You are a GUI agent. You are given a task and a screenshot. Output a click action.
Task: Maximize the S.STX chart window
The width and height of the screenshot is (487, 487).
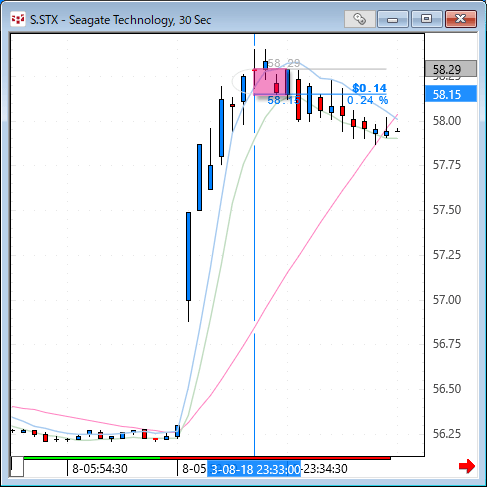pos(426,19)
